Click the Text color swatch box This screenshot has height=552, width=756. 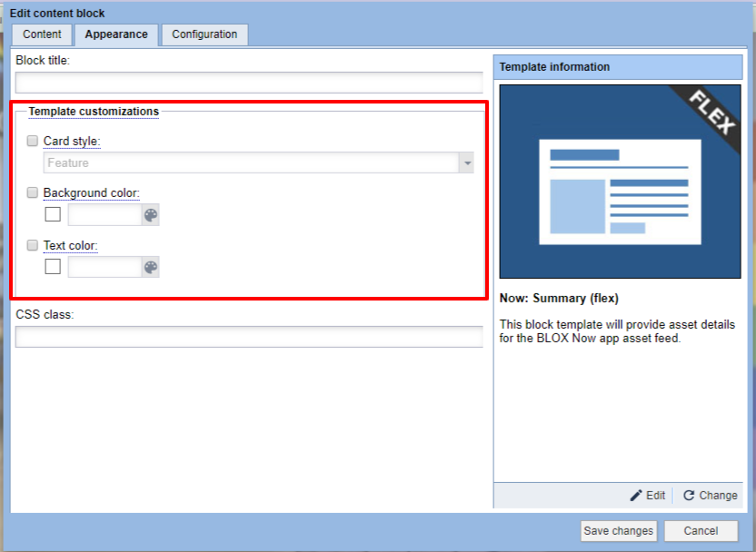53,267
